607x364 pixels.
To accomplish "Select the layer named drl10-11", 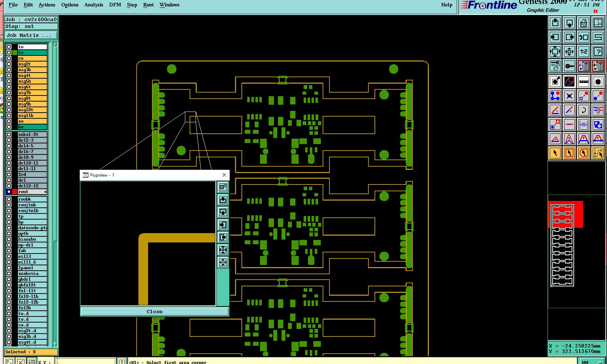I will tap(33, 163).
